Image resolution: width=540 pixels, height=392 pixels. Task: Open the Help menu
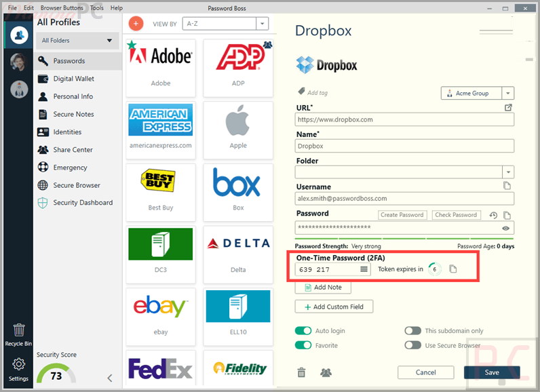(x=117, y=7)
